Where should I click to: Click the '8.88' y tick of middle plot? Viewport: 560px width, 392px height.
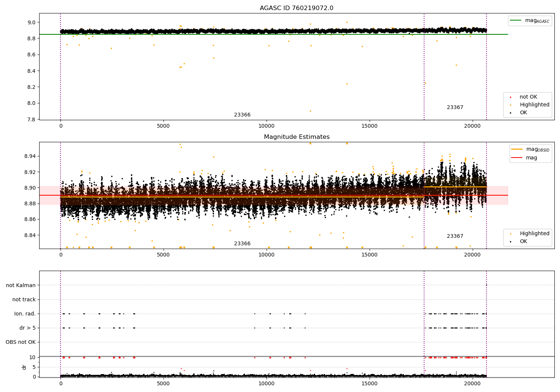pos(30,203)
